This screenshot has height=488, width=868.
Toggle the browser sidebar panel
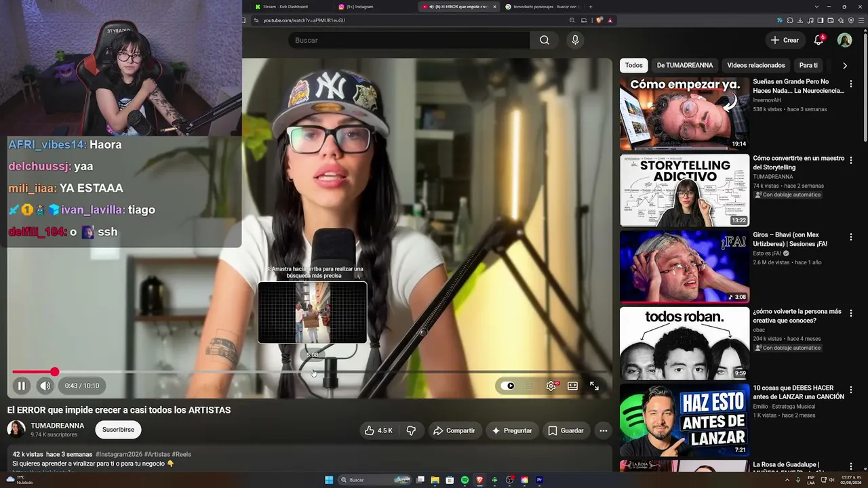click(821, 20)
